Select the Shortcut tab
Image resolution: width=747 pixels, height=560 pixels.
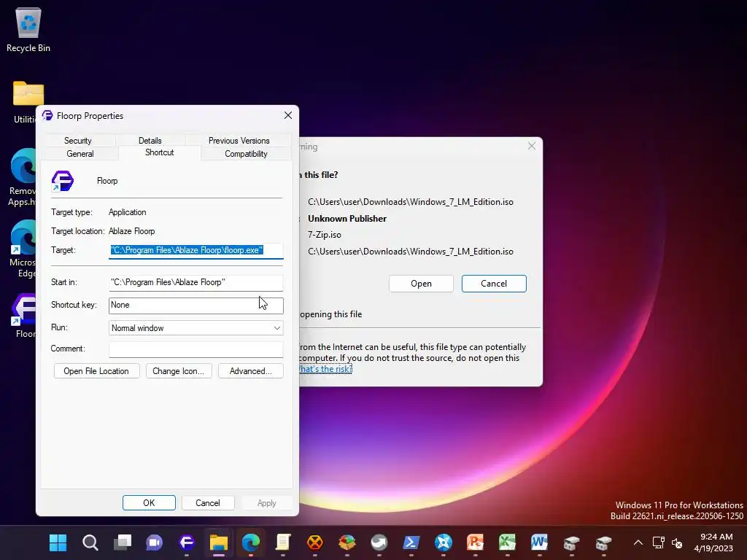click(160, 152)
